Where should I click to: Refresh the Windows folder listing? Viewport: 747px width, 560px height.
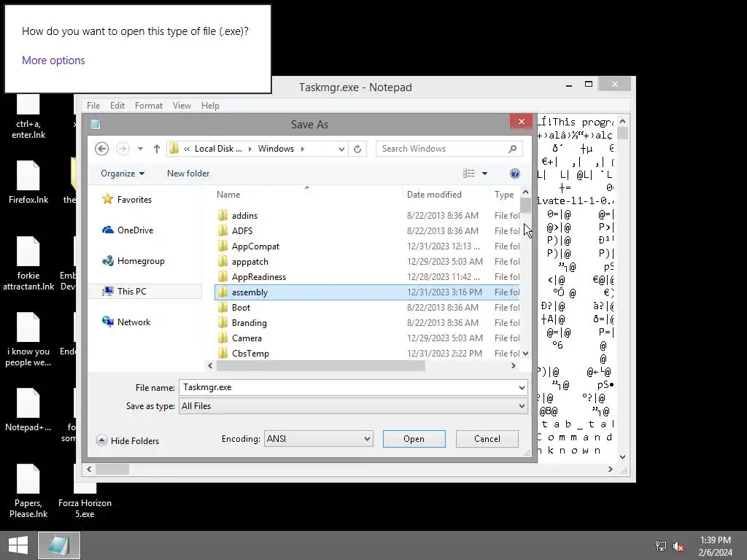point(357,149)
